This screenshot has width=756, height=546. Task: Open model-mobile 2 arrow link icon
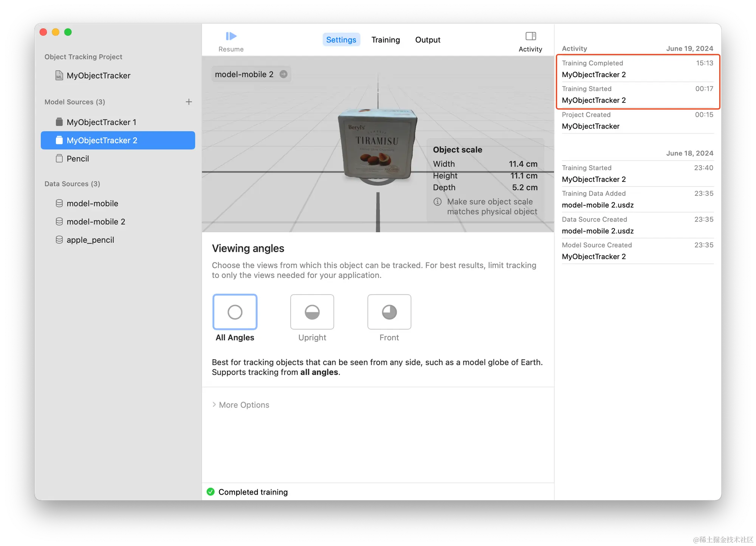283,74
